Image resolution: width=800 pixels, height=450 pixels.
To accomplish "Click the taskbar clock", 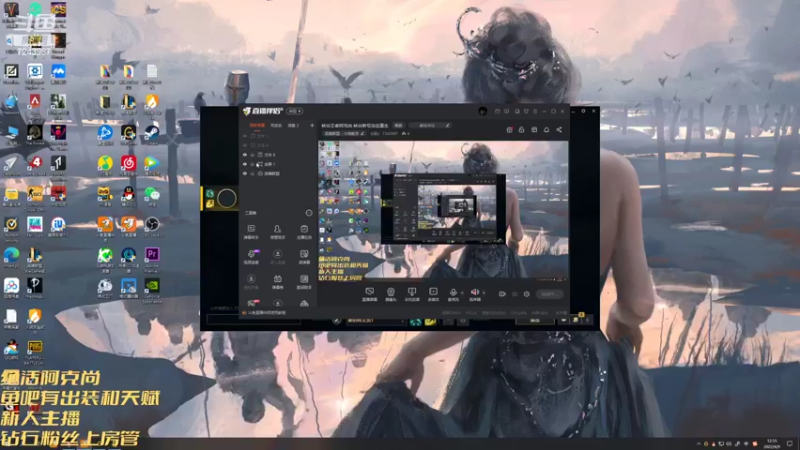I will pyautogui.click(x=771, y=443).
